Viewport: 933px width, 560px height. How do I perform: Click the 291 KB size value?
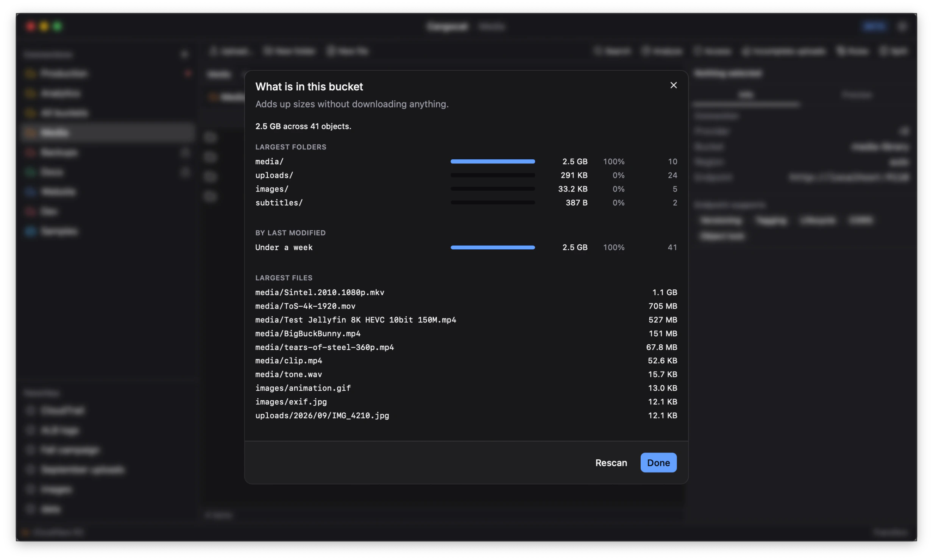[x=574, y=175]
